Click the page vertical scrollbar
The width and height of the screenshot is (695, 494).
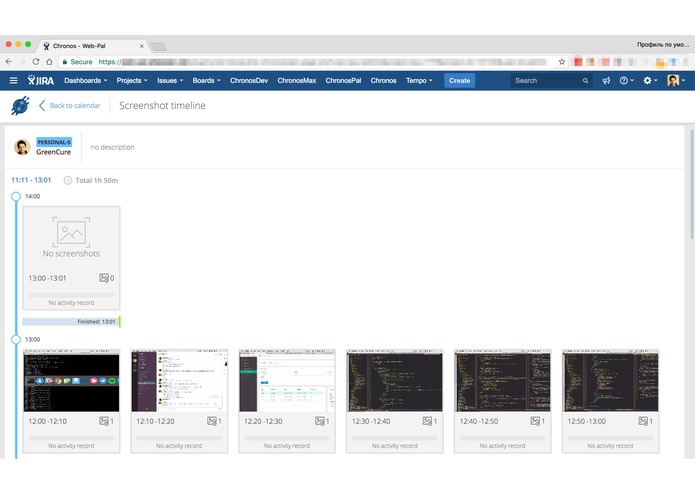pos(691,184)
